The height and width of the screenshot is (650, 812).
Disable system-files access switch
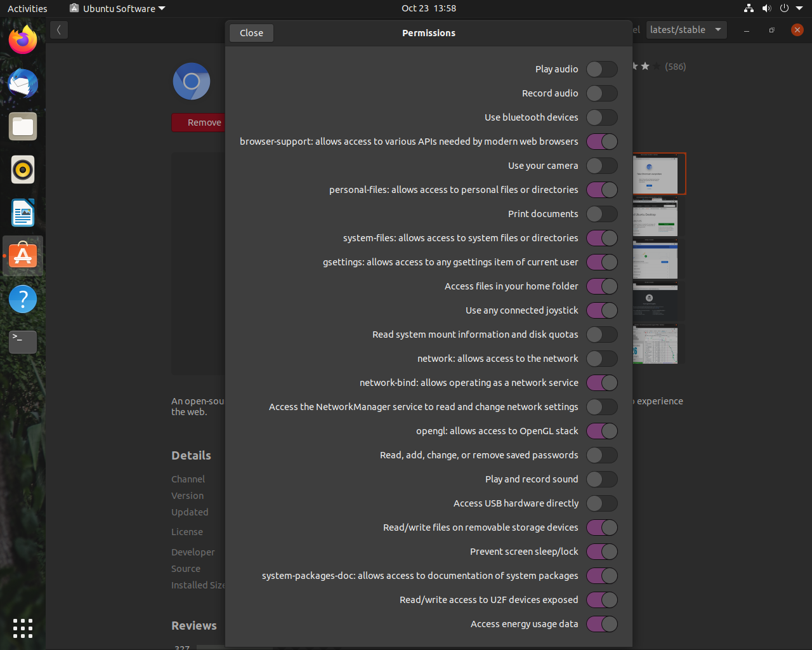click(x=602, y=238)
